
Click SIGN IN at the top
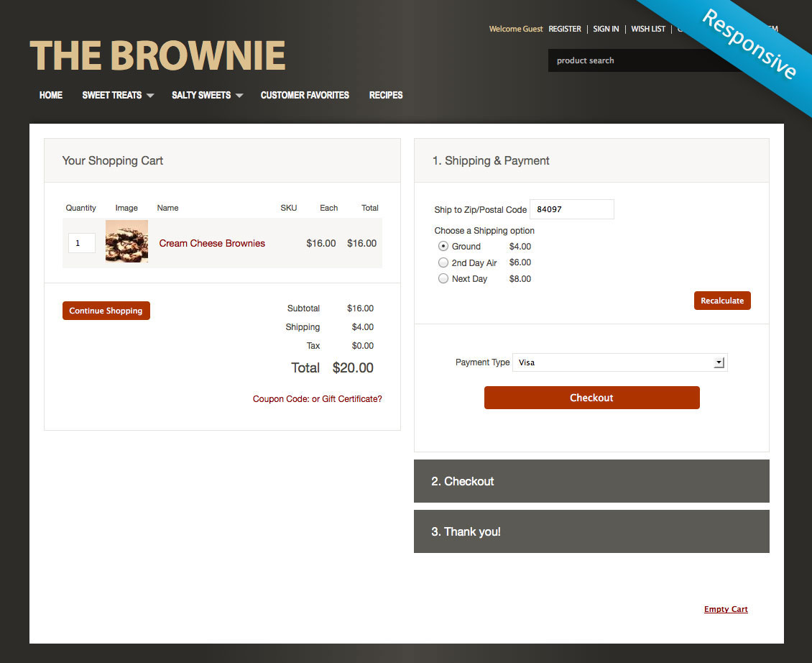pyautogui.click(x=606, y=29)
